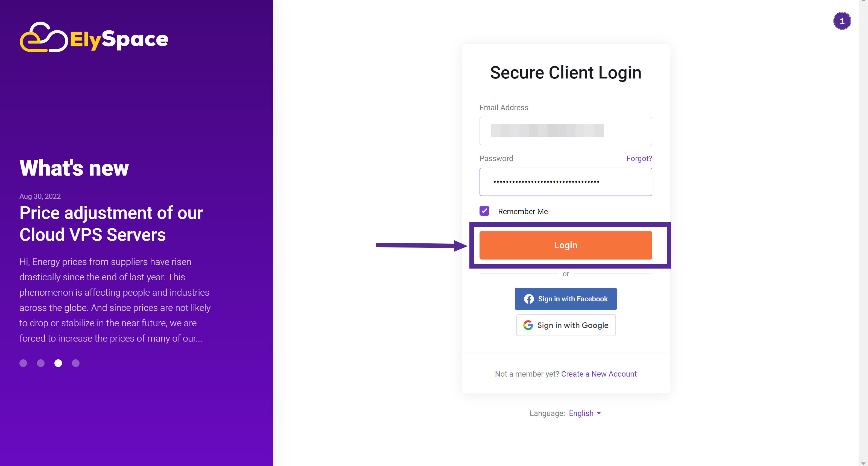Click the first carousel dot indicator
Viewport: 868px width, 466px height.
click(x=24, y=363)
